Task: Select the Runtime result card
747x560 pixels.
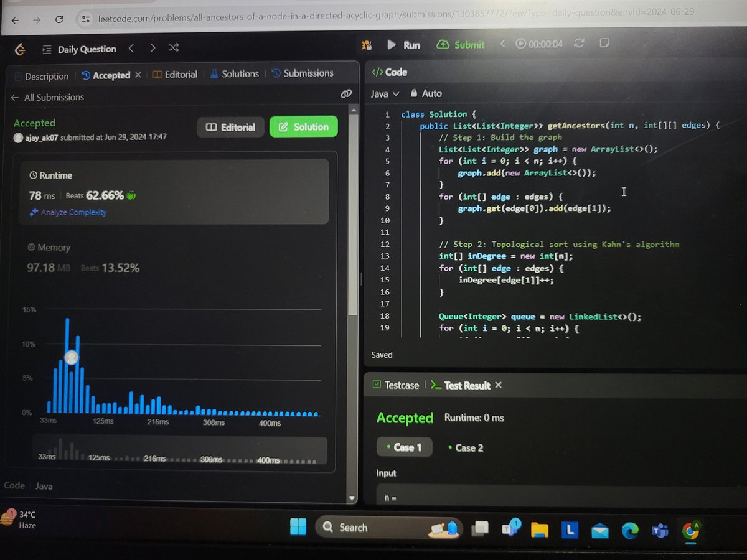Action: [174, 191]
